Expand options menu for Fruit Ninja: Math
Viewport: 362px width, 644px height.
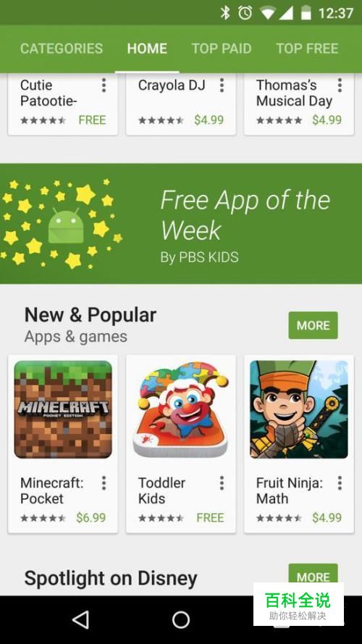tap(340, 483)
